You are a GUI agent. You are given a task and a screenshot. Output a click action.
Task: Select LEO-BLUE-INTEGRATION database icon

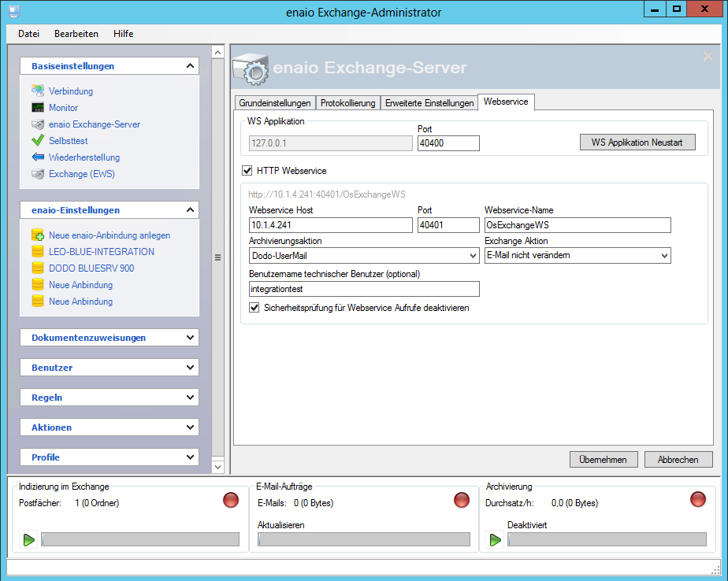pos(37,252)
